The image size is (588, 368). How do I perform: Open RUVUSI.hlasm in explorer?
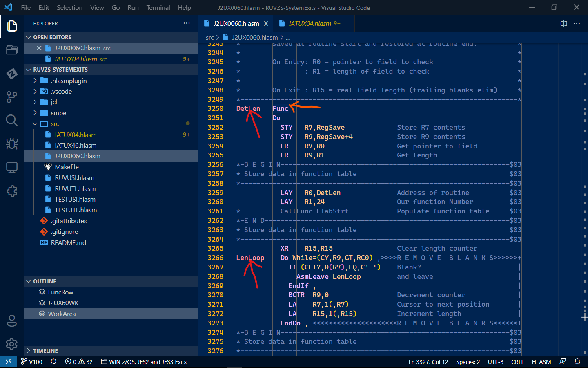[75, 178]
